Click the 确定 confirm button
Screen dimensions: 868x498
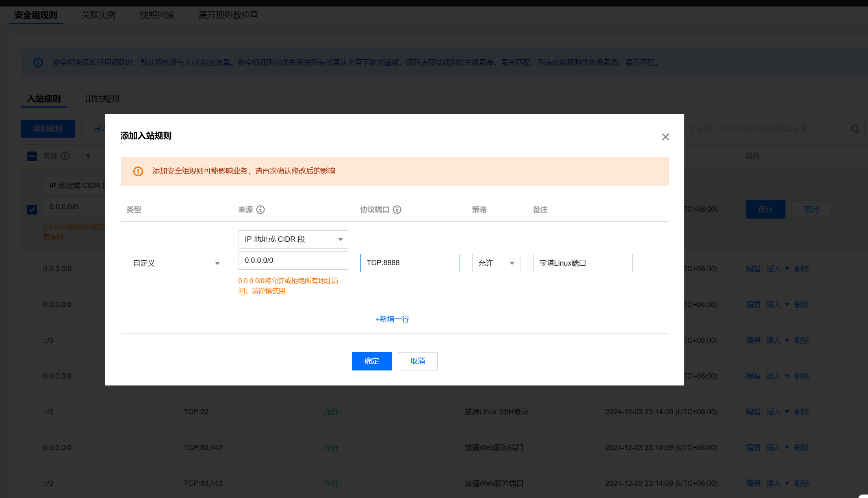[x=371, y=361]
